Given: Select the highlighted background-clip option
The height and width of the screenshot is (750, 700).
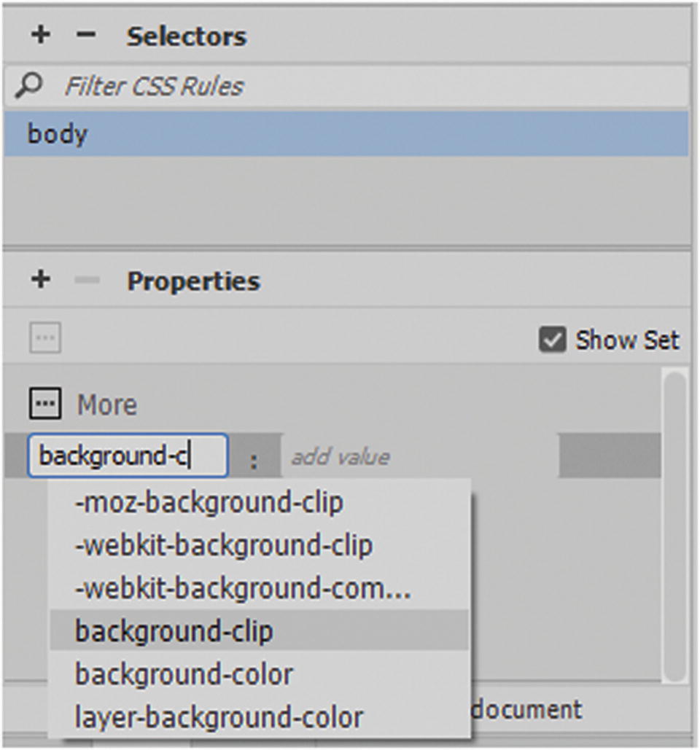Looking at the screenshot, I should [174, 631].
